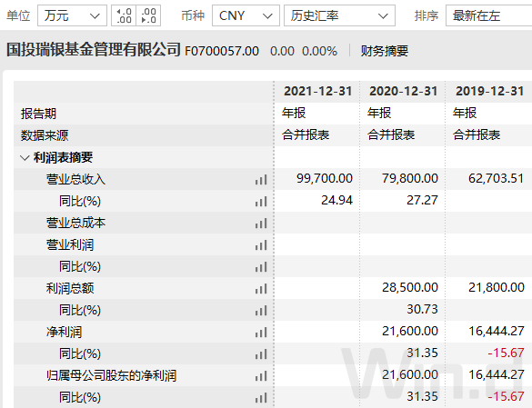Select the 营业总收入 row label
Viewport: 532px width, 408px height.
[75, 179]
